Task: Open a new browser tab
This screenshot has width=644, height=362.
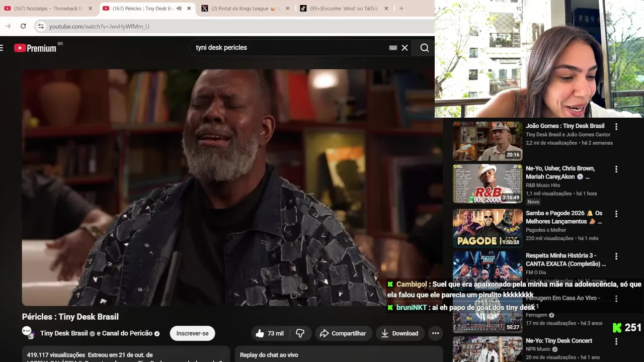Action: [x=401, y=9]
